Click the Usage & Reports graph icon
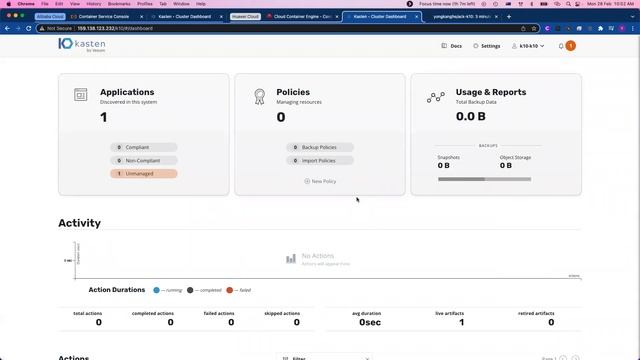The height and width of the screenshot is (360, 640). 436,97
